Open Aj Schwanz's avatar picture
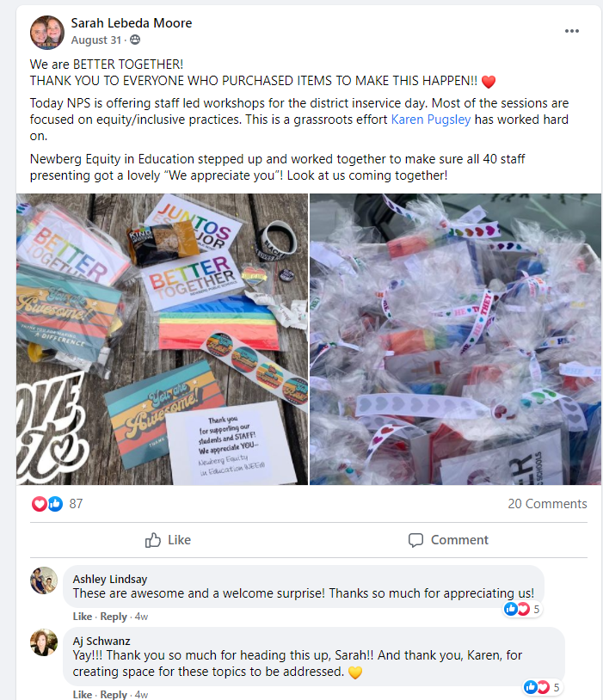Viewport: 603px width, 700px height. tap(44, 643)
